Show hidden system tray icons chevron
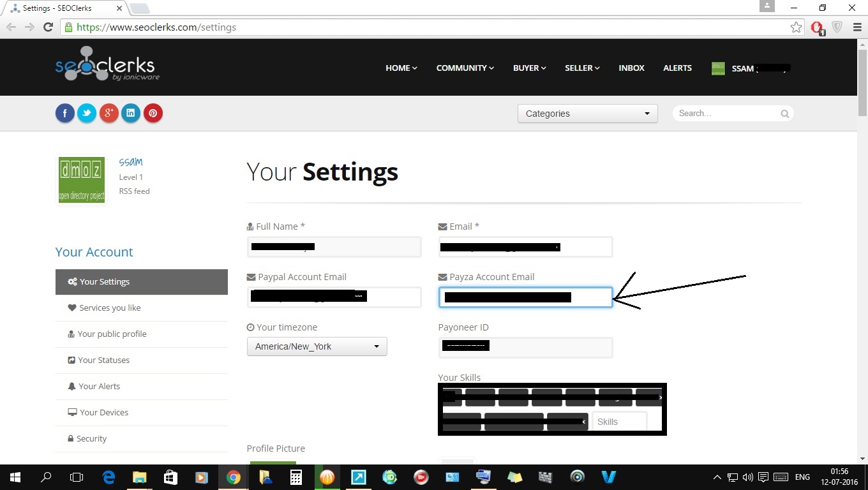868x490 pixels. [717, 477]
